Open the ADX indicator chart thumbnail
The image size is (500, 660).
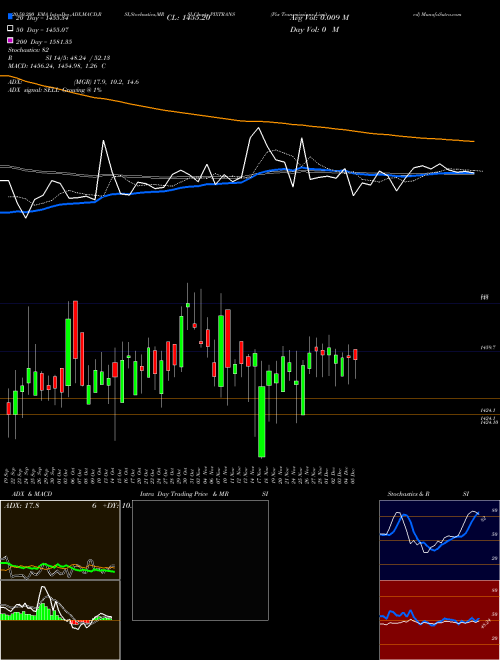[x=60, y=540]
